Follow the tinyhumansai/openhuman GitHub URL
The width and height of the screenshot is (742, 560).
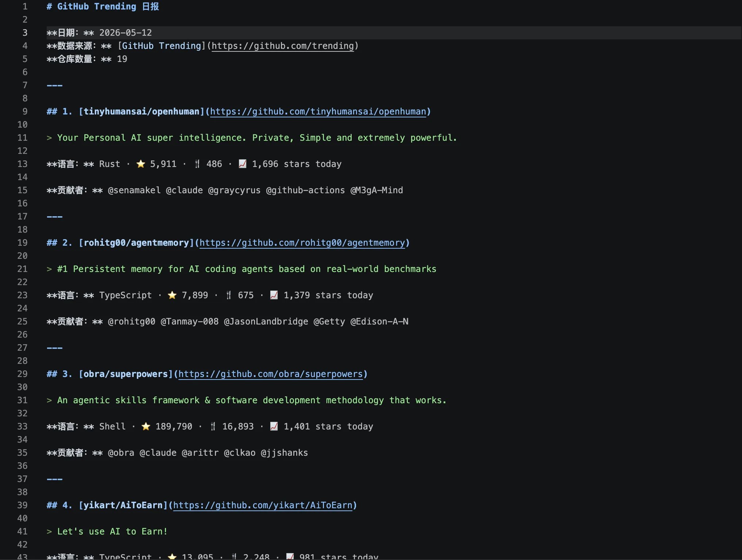click(x=318, y=112)
